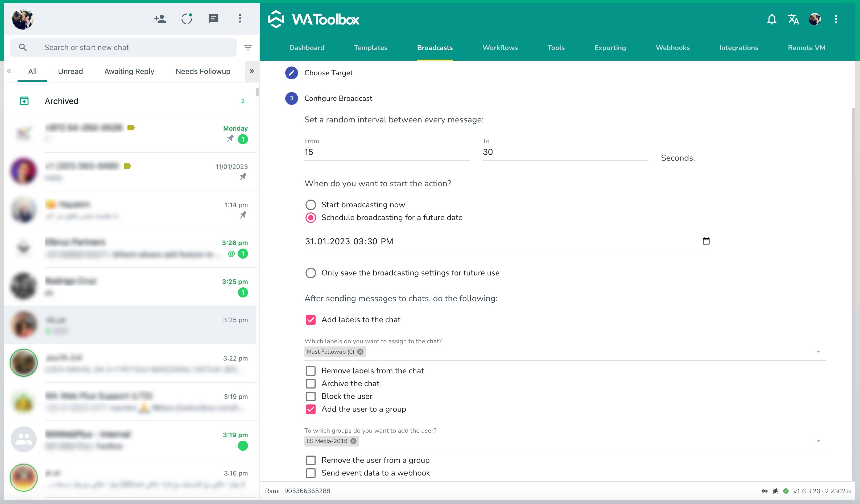This screenshot has height=504, width=860.
Task: Click the chat filter icon
Action: 248,47
